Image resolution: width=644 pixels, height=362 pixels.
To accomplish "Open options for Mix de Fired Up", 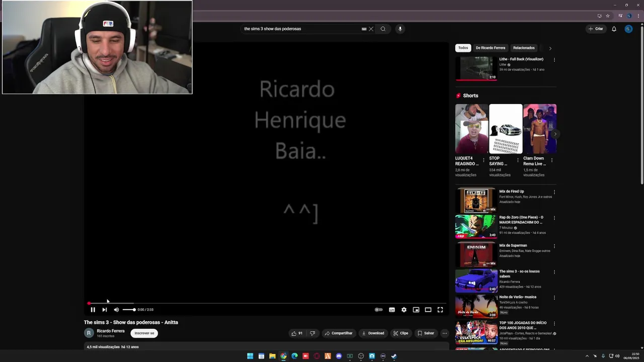I will tap(554, 192).
